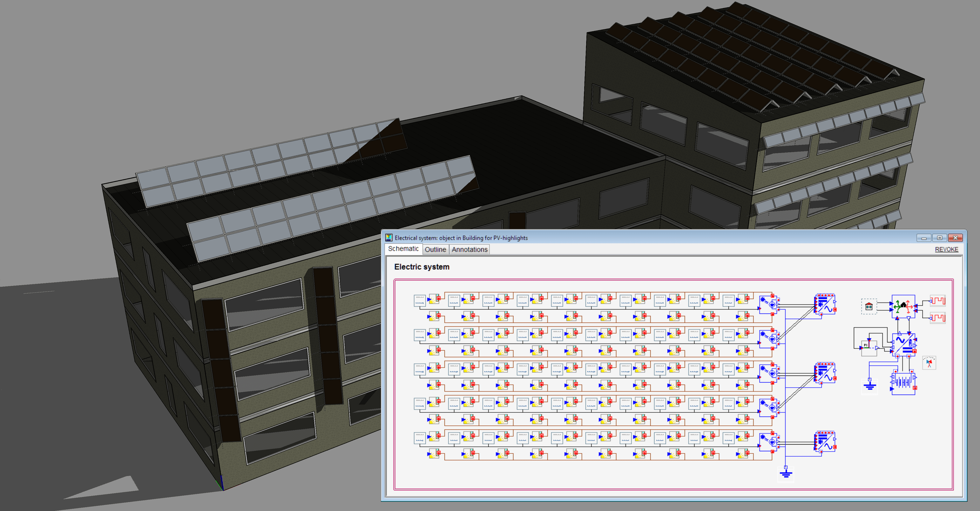Click the top square-wave signal source block
The width and height of the screenshot is (980, 511).
click(938, 300)
